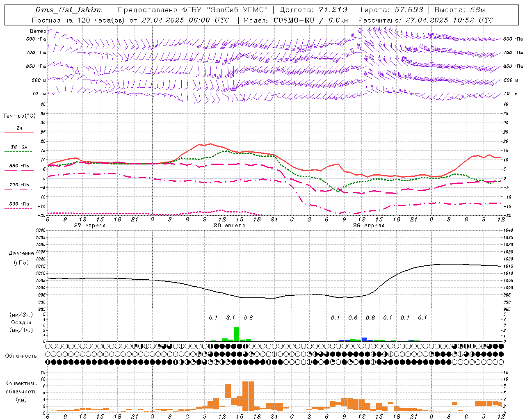Click the elevation text Высота: 58м
Screen dimensions: 525x420
click(460, 10)
